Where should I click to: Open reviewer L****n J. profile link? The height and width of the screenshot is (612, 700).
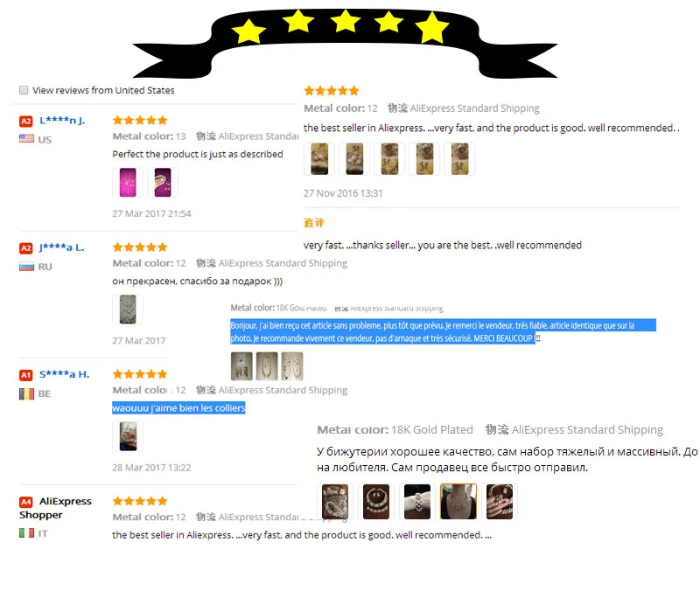pyautogui.click(x=62, y=121)
